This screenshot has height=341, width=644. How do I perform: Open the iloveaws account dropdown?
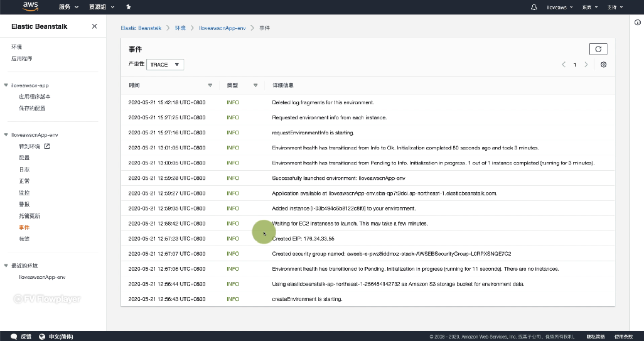point(559,7)
